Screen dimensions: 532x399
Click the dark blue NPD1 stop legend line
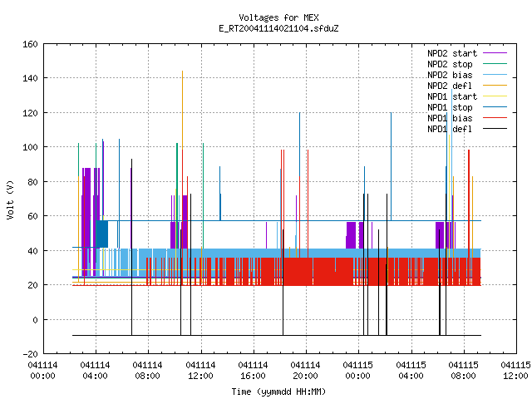495,107
